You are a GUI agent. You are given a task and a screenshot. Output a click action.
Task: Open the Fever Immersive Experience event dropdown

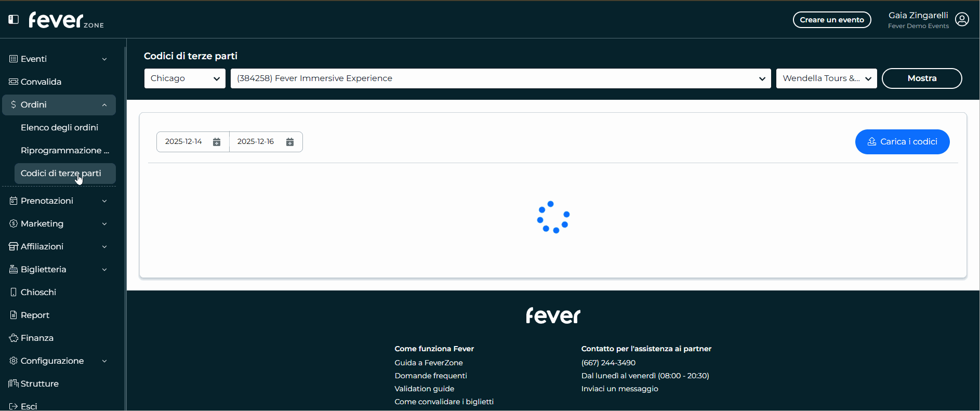[501, 78]
